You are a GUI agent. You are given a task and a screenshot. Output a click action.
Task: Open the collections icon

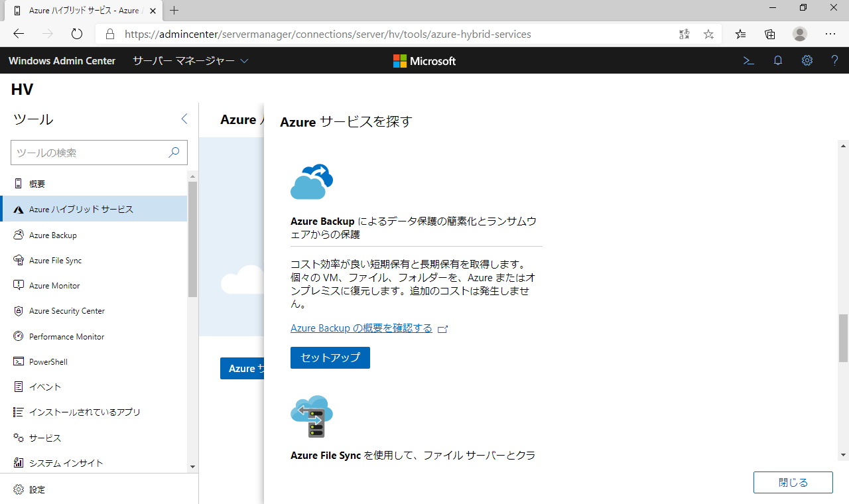(770, 34)
